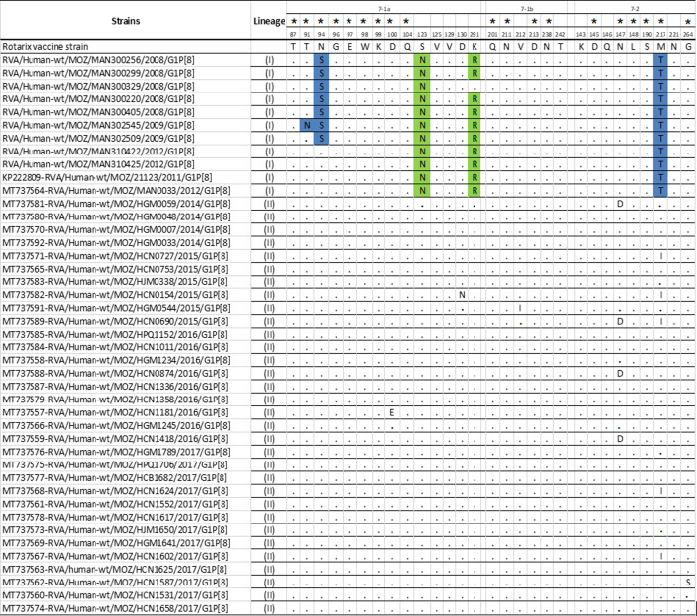Click the D substitution in HCN0874 row
The image size is (697, 616).
click(620, 373)
